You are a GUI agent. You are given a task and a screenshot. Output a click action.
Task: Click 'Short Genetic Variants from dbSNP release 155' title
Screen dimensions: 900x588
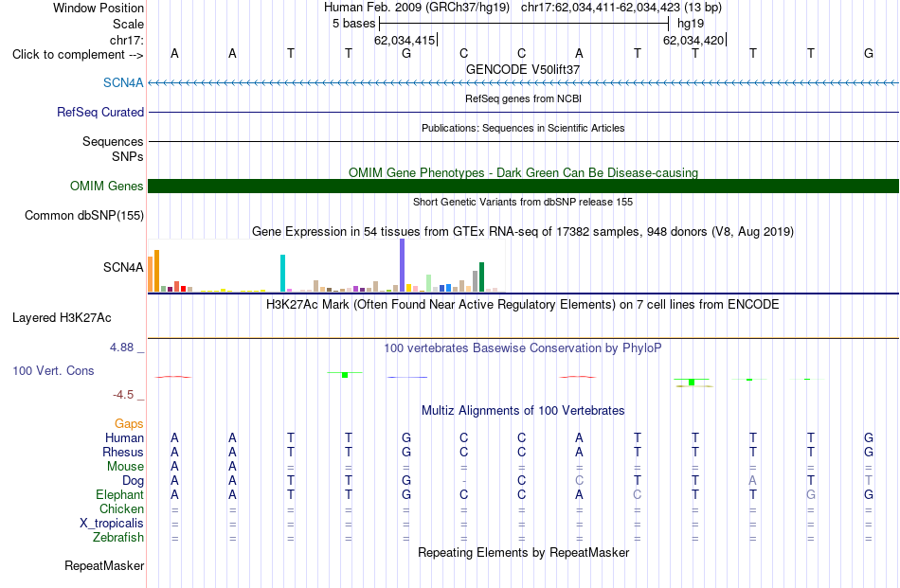pos(523,202)
